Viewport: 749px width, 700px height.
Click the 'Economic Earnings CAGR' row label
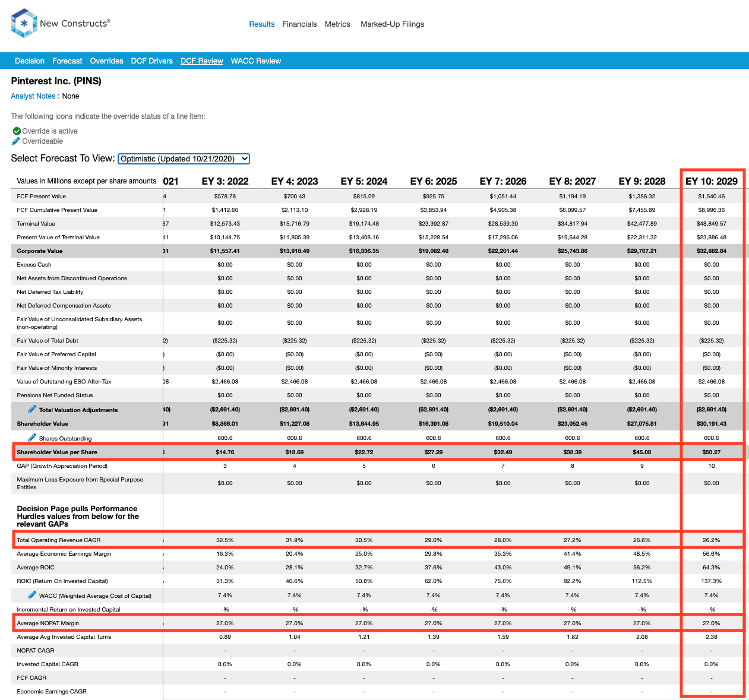point(52,692)
